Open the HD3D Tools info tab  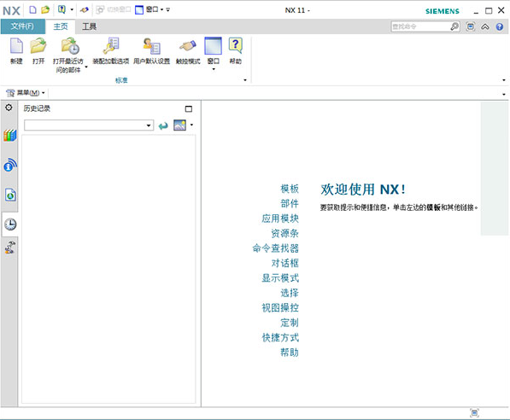point(10,165)
